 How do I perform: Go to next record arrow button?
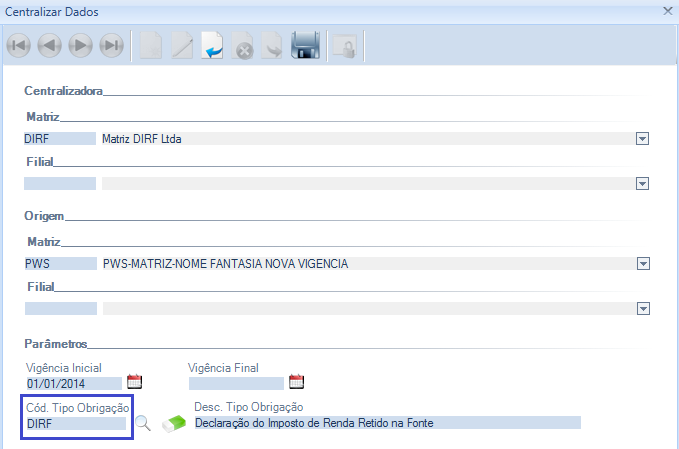[x=81, y=45]
